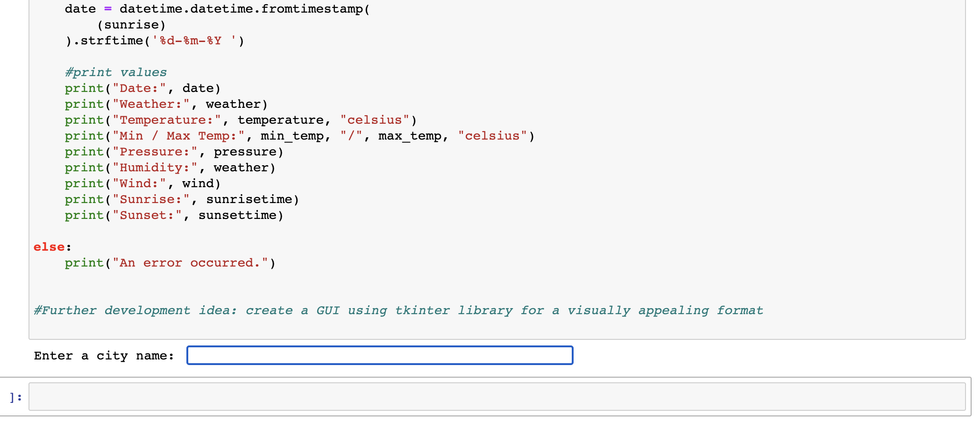Click the print "Humidity:" line
This screenshot has width=980, height=422.
[170, 168]
